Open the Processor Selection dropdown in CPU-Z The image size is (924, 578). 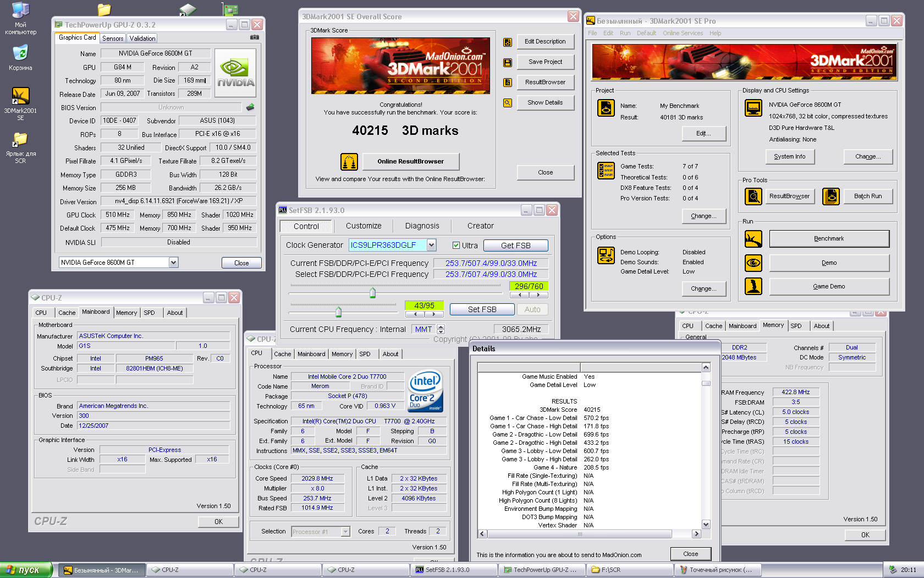(345, 532)
